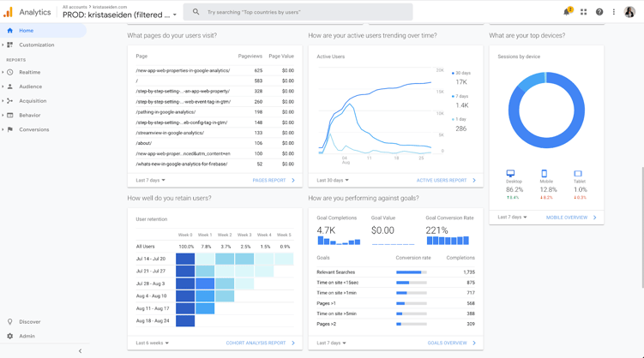This screenshot has height=358, width=644.
Task: Open the Cohort Analysis Report link
Action: 261,343
